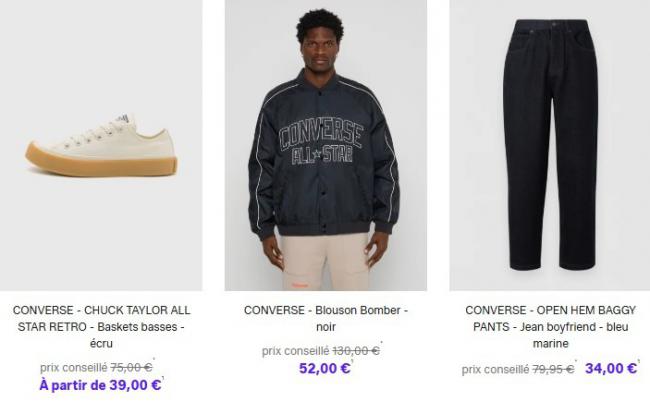Click the beige trousers in jacket photo

325,261
